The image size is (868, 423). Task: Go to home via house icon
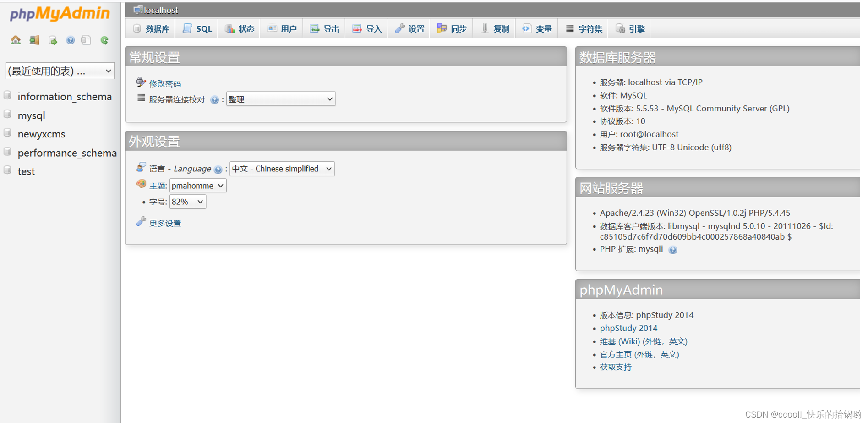tap(16, 40)
